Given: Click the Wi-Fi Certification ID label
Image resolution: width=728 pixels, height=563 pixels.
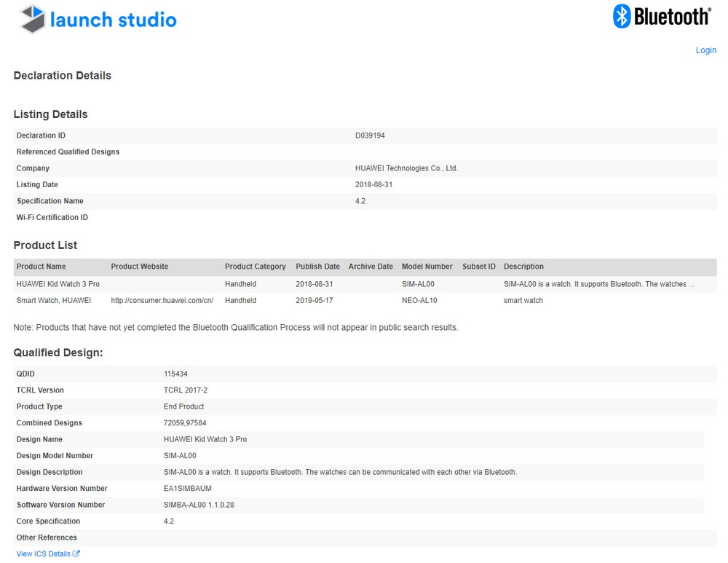Looking at the screenshot, I should pos(52,217).
